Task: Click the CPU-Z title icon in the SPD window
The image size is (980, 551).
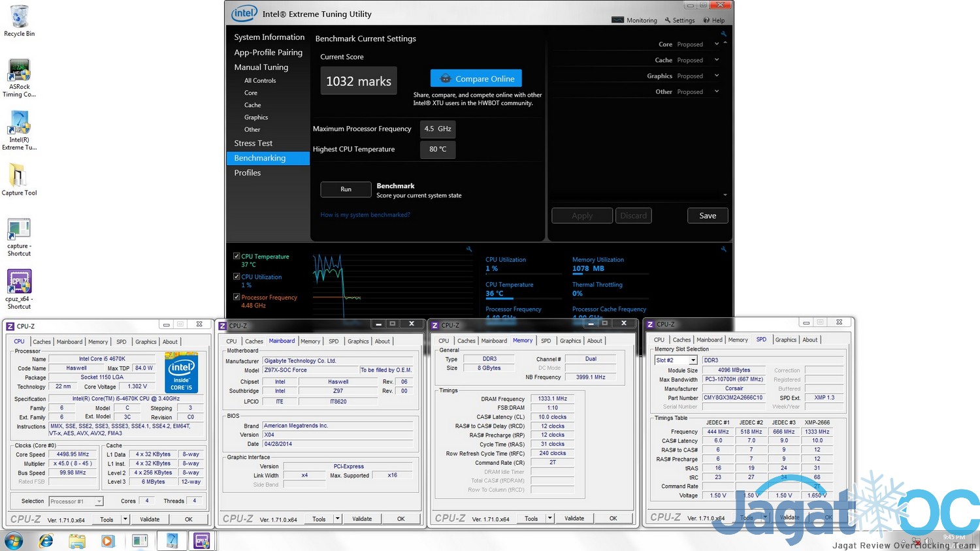Action: [650, 324]
